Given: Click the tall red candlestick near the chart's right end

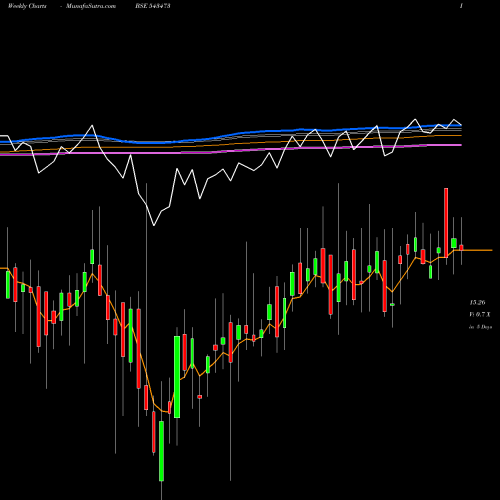Looking at the screenshot, I should tap(446, 223).
